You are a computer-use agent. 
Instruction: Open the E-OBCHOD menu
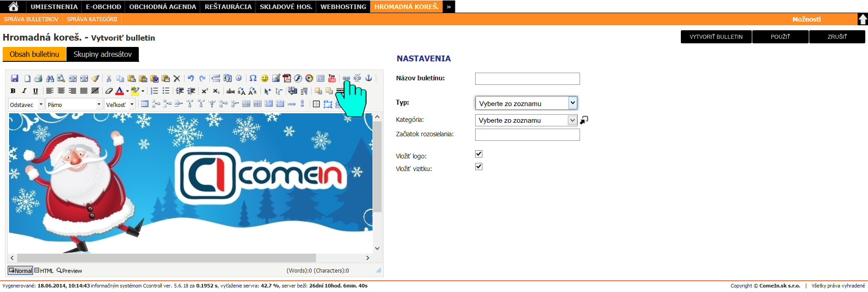pos(104,7)
